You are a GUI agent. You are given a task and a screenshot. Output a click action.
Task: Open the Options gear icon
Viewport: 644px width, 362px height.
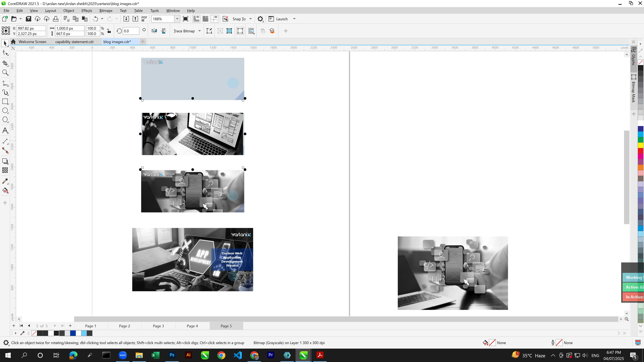click(260, 19)
